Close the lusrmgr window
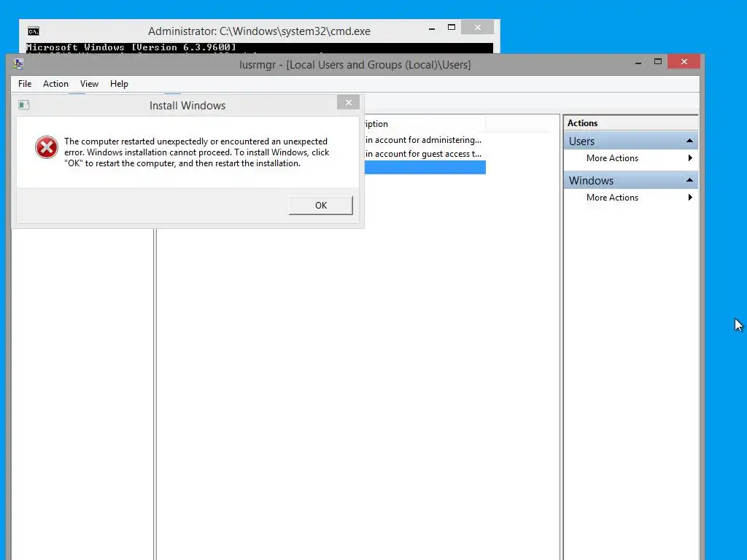This screenshot has width=747, height=560. click(684, 62)
